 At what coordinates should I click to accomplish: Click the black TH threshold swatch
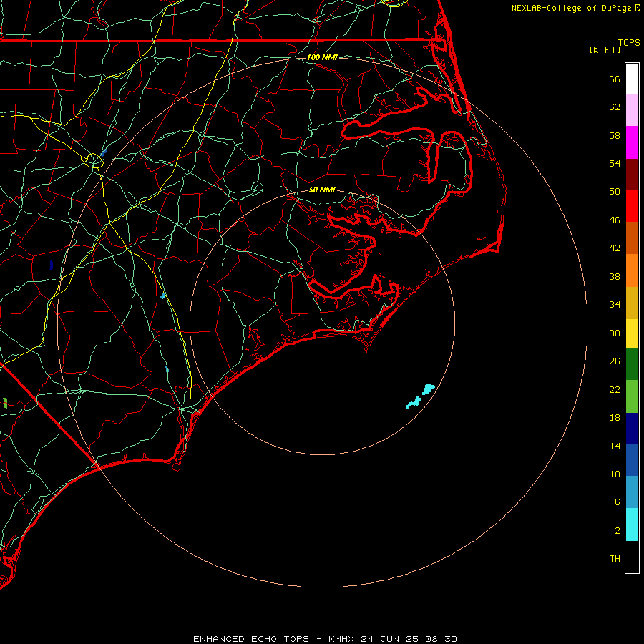632,557
